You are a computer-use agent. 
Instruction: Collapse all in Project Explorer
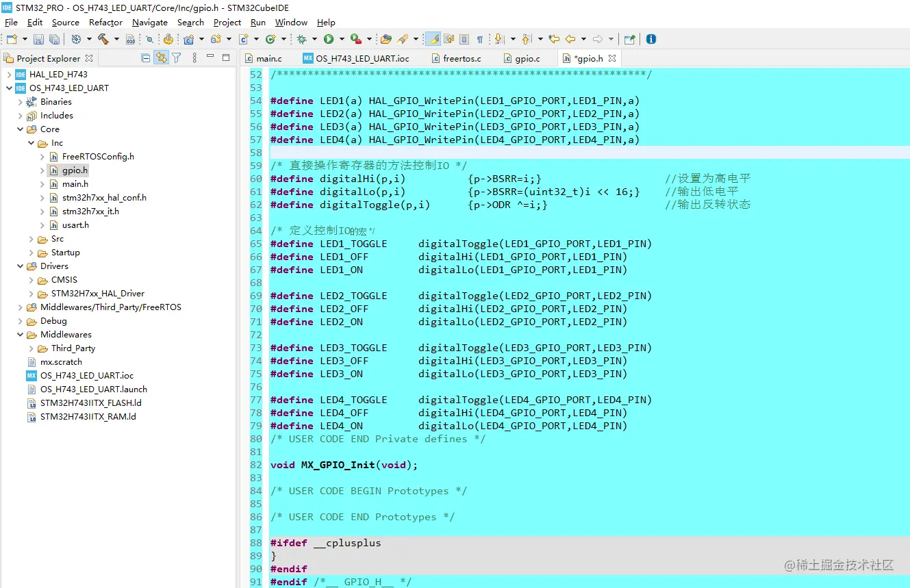click(x=146, y=58)
